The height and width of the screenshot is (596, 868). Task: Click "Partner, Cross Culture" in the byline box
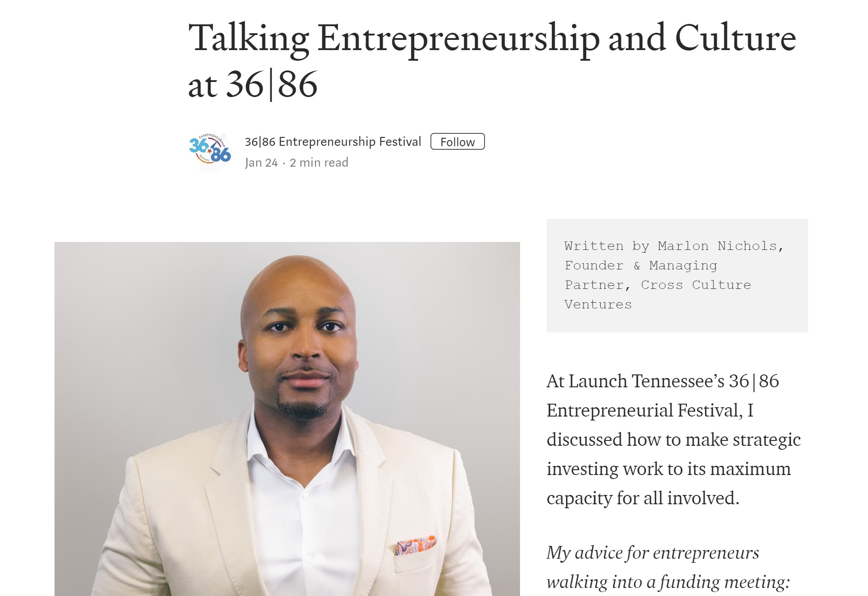[658, 285]
